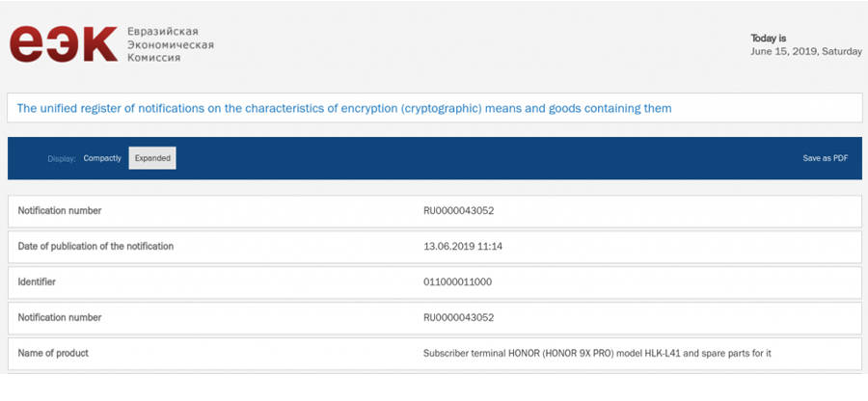Image resolution: width=868 pixels, height=401 pixels.
Task: Click the Date of publication of the notification label
Action: point(95,246)
